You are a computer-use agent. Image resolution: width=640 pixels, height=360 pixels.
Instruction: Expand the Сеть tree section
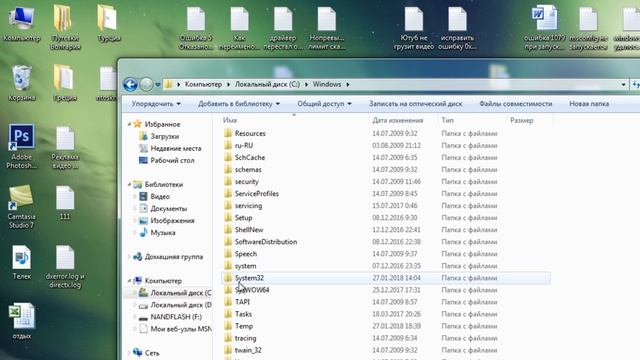click(x=129, y=353)
